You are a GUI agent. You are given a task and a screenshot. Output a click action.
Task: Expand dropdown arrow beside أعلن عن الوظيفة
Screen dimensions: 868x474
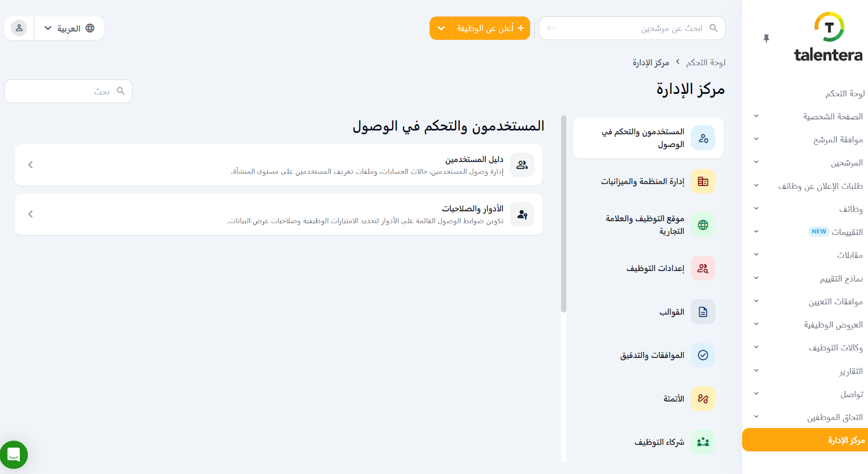(441, 28)
